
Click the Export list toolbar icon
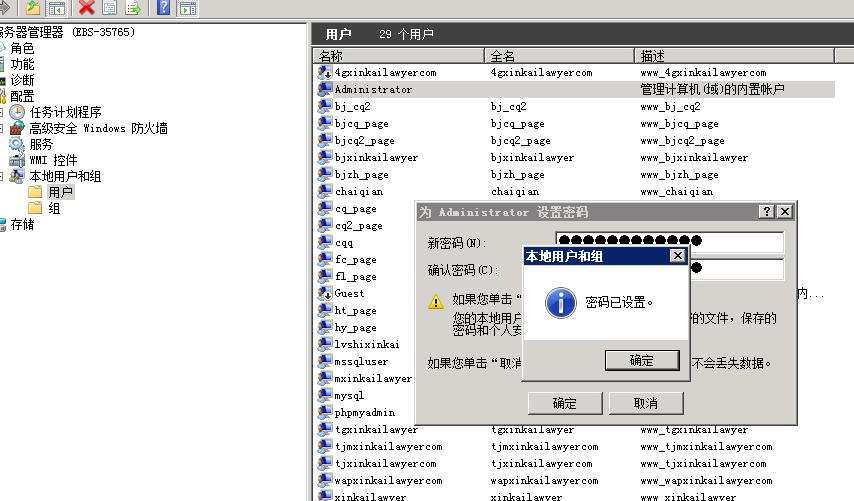131,8
